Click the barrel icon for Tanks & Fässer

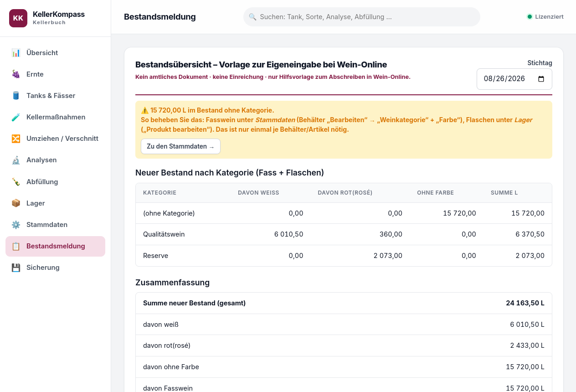point(16,96)
